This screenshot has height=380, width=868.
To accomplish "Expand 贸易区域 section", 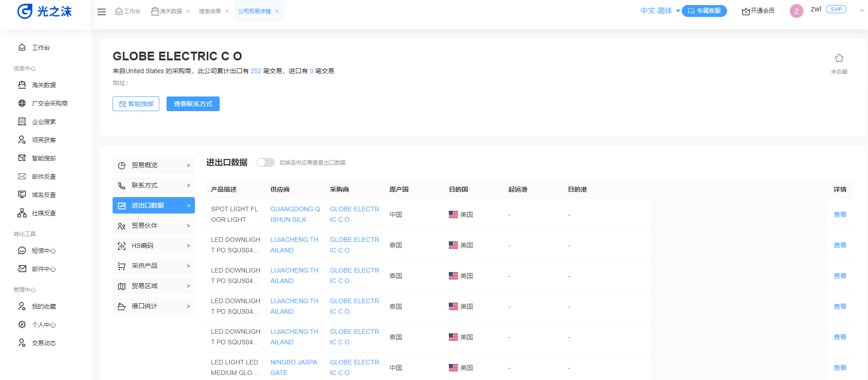I will tap(154, 286).
